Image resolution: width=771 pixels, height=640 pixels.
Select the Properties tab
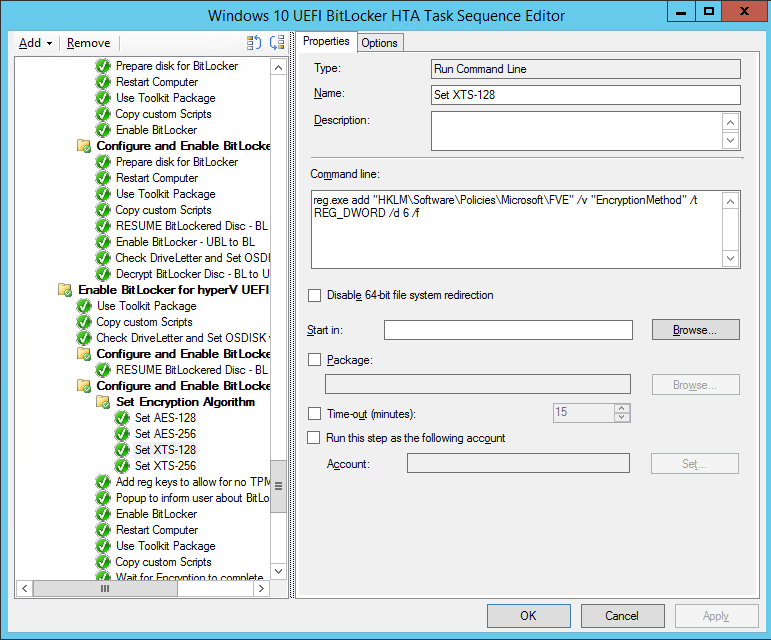(x=326, y=41)
